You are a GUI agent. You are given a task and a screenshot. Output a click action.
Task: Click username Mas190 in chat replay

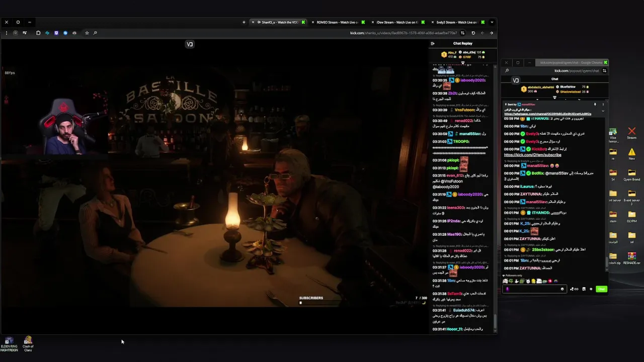(x=454, y=234)
